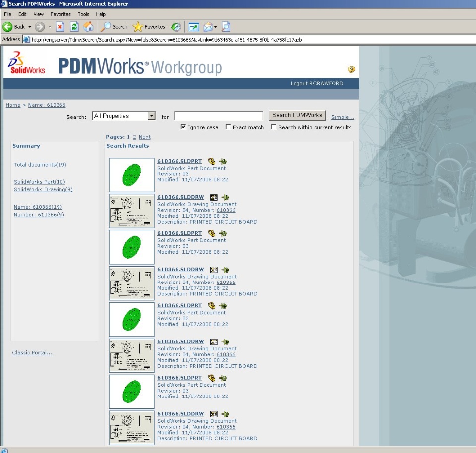The image size is (476, 453).
Task: Click the window icon with green arrow
Action: click(194, 27)
